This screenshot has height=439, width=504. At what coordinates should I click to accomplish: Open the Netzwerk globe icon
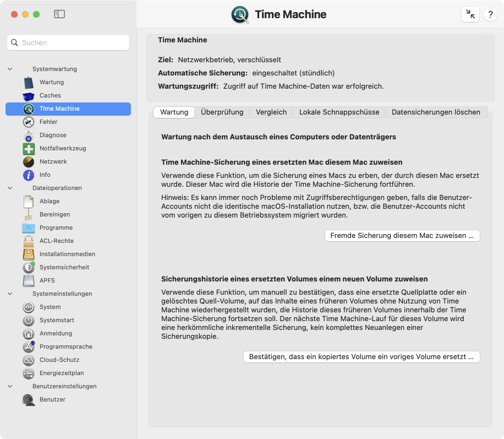coord(29,161)
